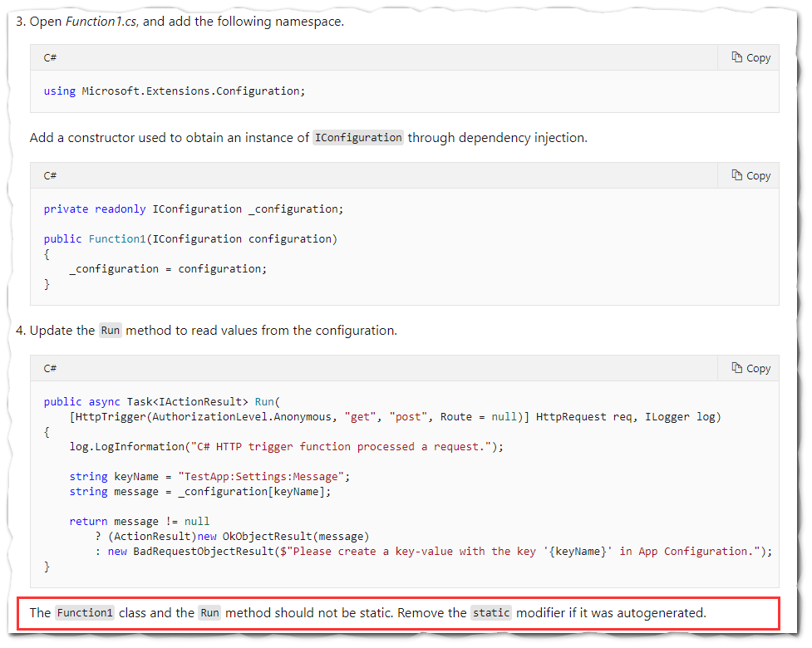Copy the Run method code block
The width and height of the screenshot is (812, 648).
point(750,368)
